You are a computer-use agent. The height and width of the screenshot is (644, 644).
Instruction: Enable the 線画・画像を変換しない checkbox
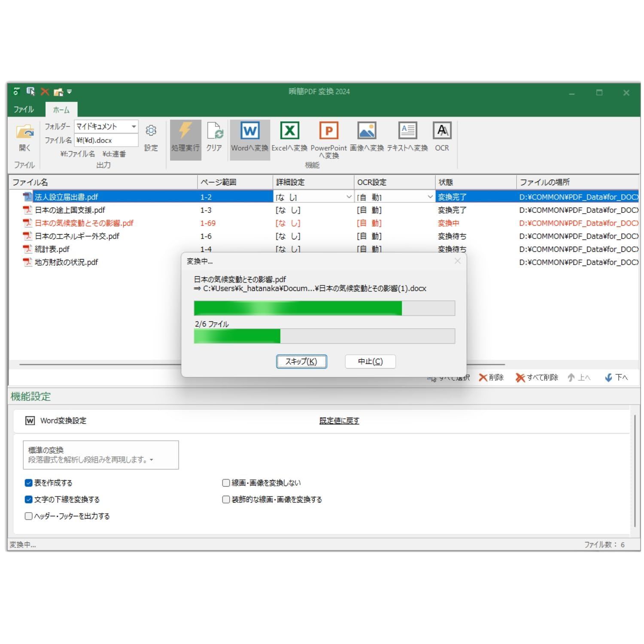(x=226, y=483)
